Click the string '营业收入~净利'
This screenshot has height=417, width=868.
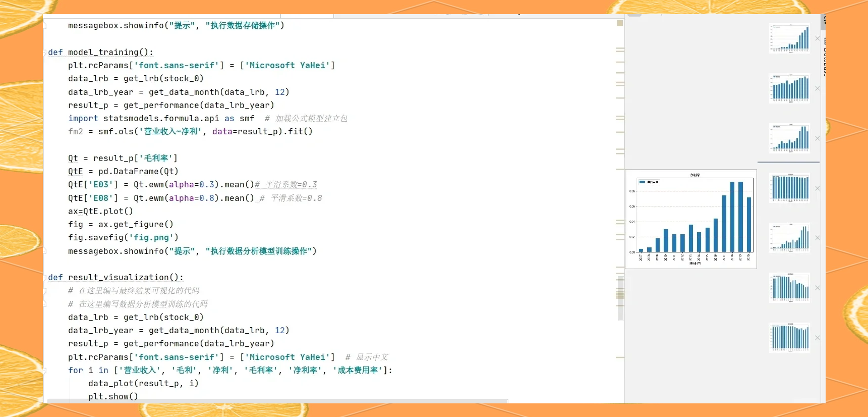(170, 131)
